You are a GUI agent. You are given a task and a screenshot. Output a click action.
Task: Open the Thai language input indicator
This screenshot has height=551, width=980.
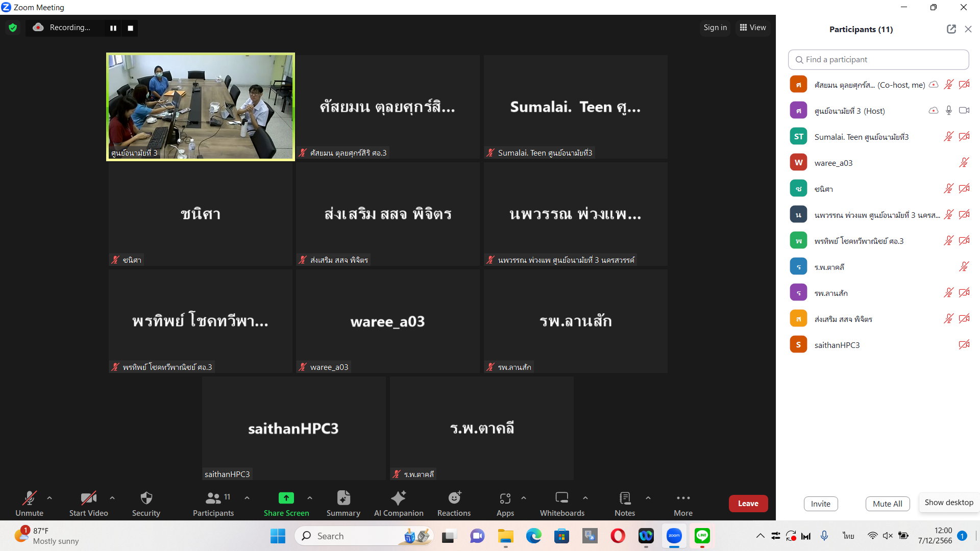point(848,536)
